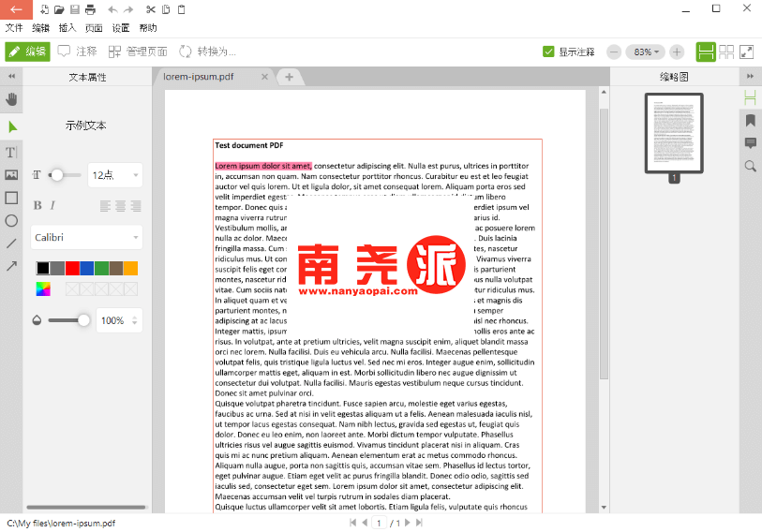This screenshot has height=532, width=762.
Task: Open the 编辑 menu
Action: pyautogui.click(x=41, y=28)
